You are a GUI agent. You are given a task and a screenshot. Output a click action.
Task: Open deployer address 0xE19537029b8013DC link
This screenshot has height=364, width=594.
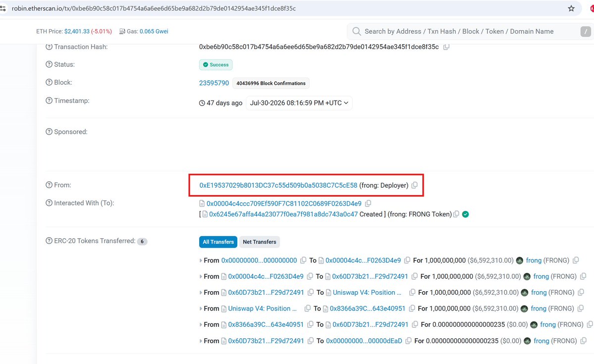click(278, 185)
